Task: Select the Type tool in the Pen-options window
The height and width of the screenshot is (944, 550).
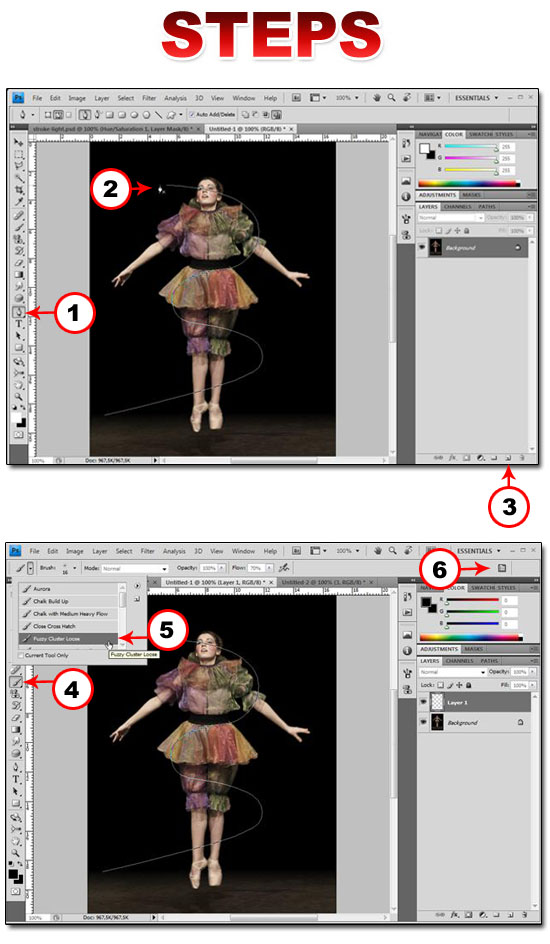Action: [x=19, y=323]
